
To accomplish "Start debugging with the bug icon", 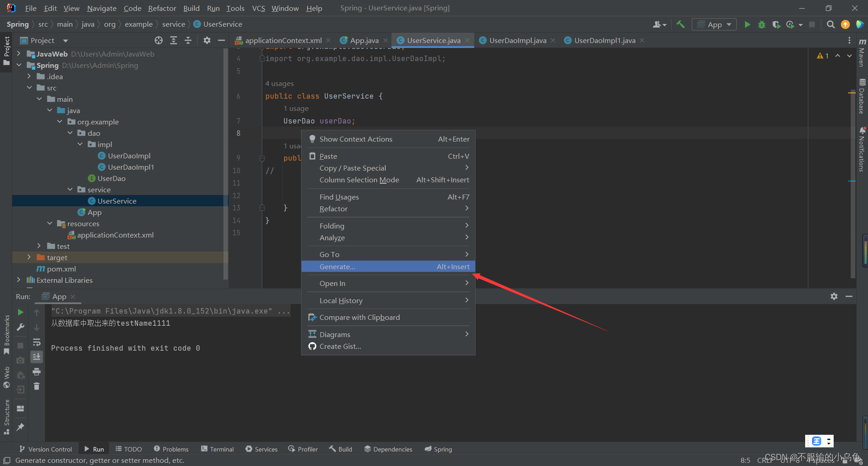I will coord(762,24).
